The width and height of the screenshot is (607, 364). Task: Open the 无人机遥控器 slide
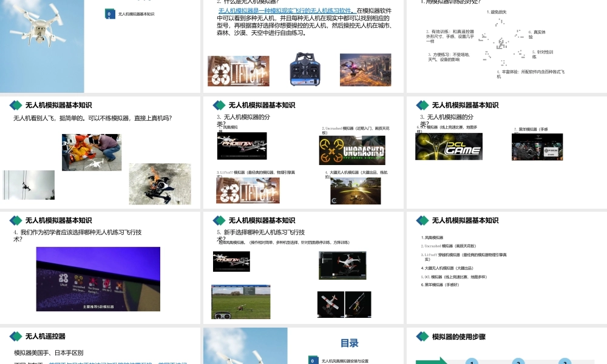(100, 346)
